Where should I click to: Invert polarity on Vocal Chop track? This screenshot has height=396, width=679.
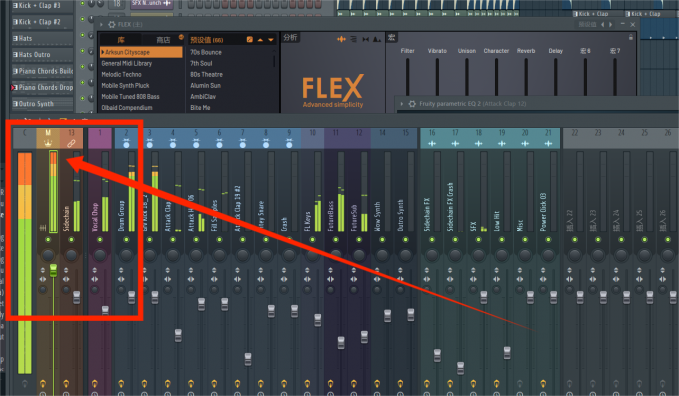coord(94,271)
